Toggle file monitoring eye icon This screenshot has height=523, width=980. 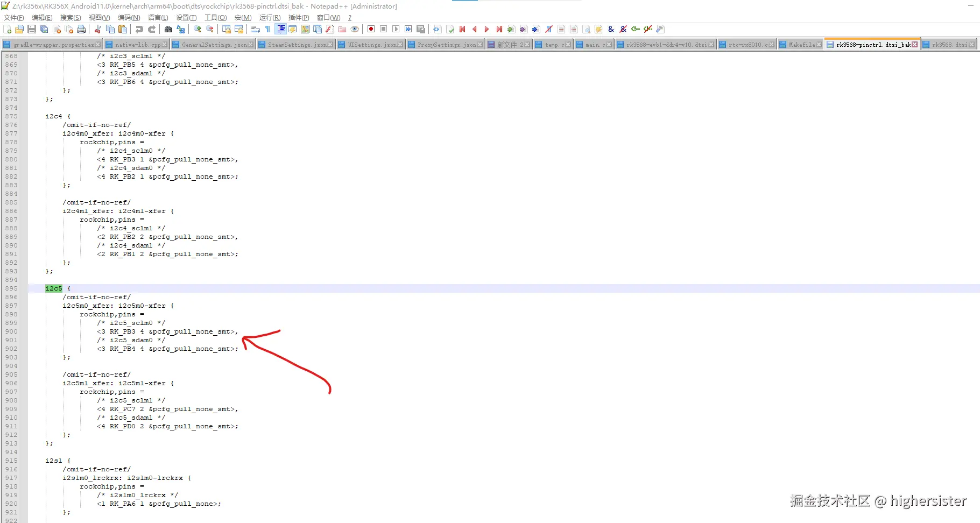click(355, 29)
